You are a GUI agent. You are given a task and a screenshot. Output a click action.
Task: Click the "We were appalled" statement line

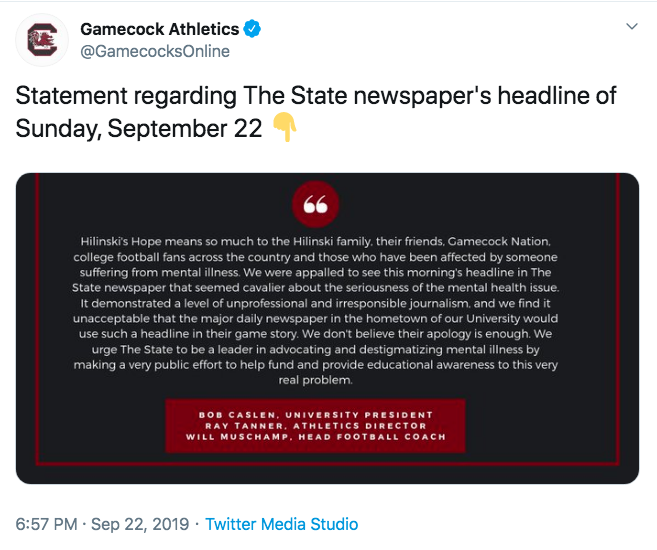(x=315, y=272)
